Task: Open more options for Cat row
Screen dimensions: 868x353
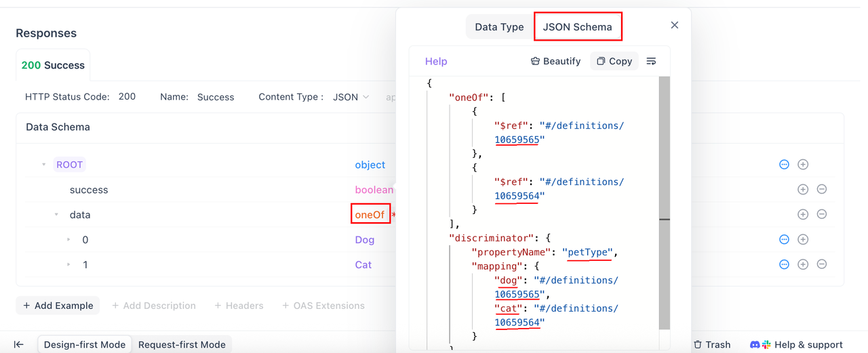Action: click(784, 265)
